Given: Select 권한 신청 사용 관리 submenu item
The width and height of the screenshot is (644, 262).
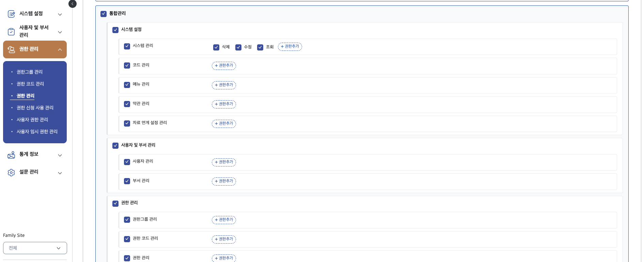Looking at the screenshot, I should 35,108.
